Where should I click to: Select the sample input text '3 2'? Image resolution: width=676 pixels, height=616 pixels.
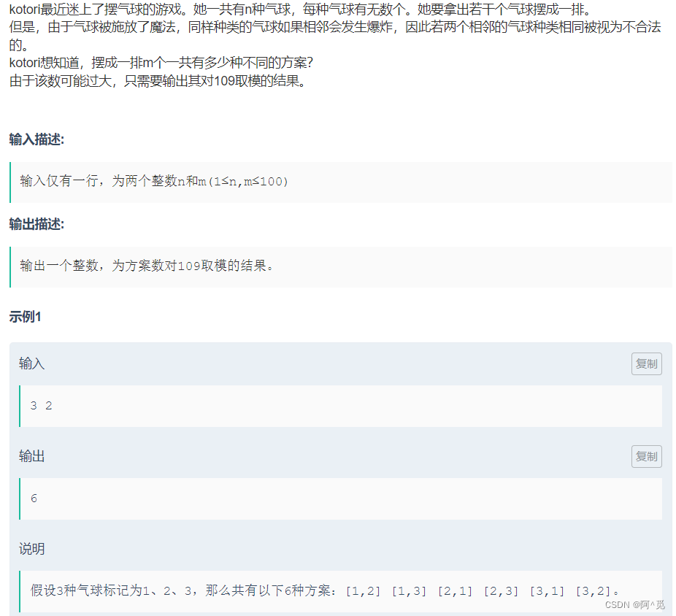coord(42,406)
